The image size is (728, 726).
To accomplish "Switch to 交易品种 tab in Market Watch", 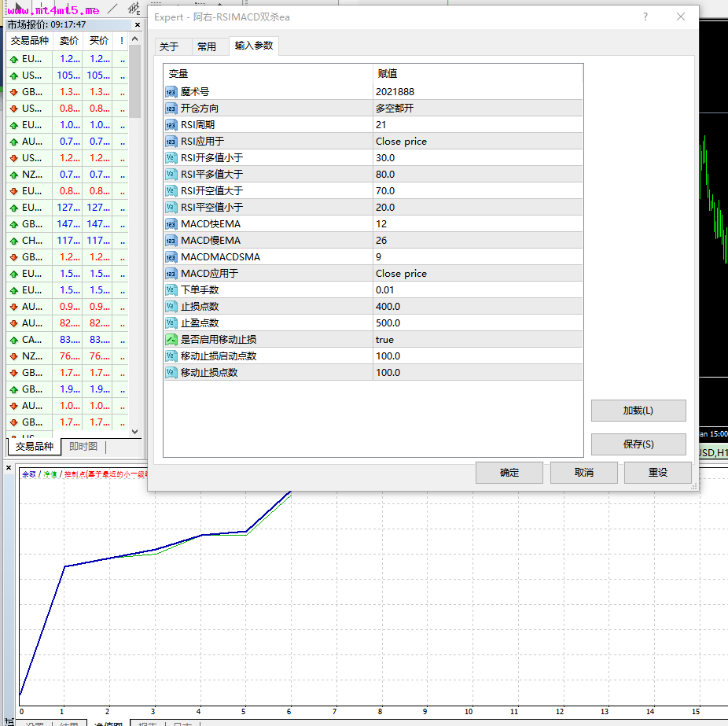I will click(x=35, y=447).
